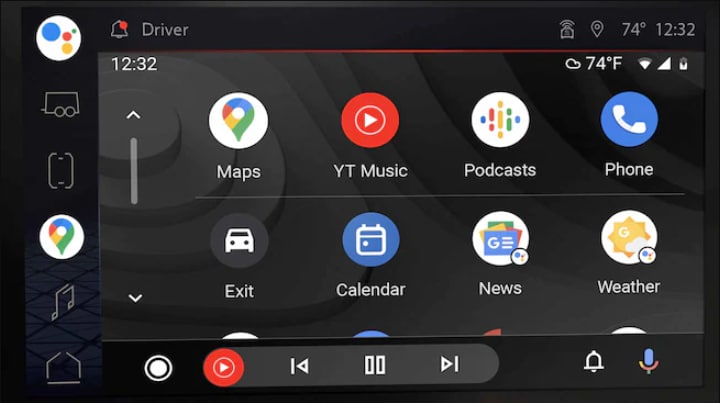Tap the Android Auto 12:32 clock

(x=134, y=64)
